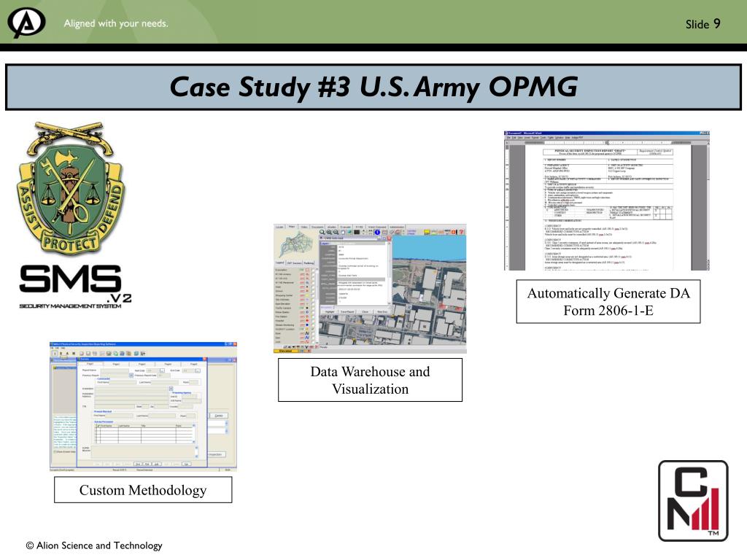Click the Close button in info popup
This screenshot has width=747, height=560.
(x=365, y=311)
